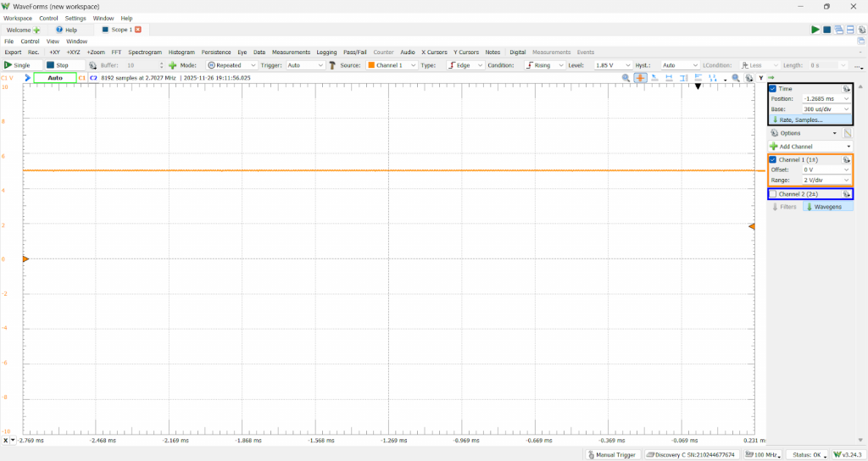The height and width of the screenshot is (461, 868).
Task: Uncheck the Channel 1 checkbox
Action: point(773,159)
